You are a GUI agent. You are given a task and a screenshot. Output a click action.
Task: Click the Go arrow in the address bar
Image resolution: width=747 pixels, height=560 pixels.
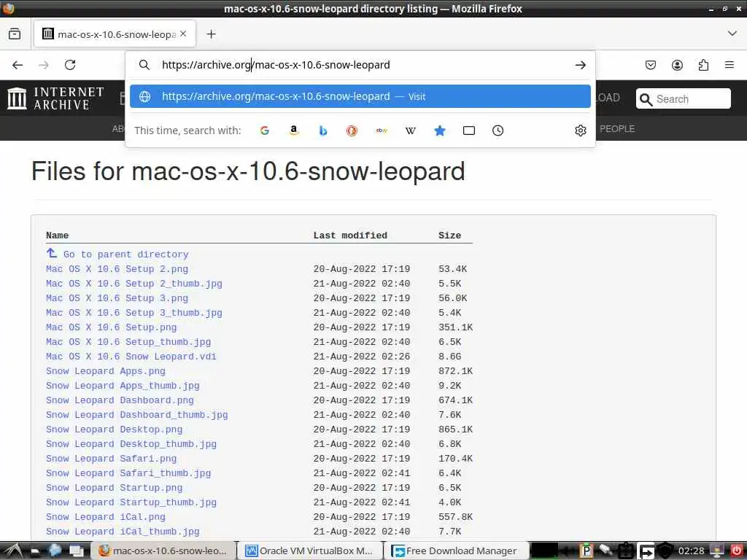(580, 65)
